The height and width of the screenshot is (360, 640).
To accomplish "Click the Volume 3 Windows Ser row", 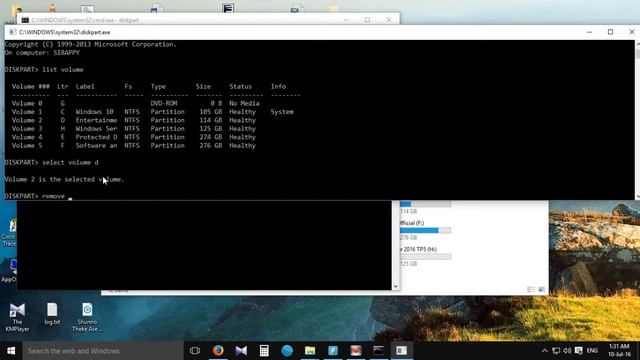I will pos(133,129).
